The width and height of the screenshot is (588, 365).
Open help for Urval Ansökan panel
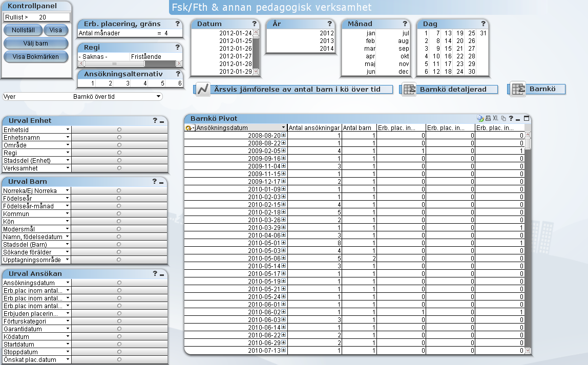tap(155, 273)
